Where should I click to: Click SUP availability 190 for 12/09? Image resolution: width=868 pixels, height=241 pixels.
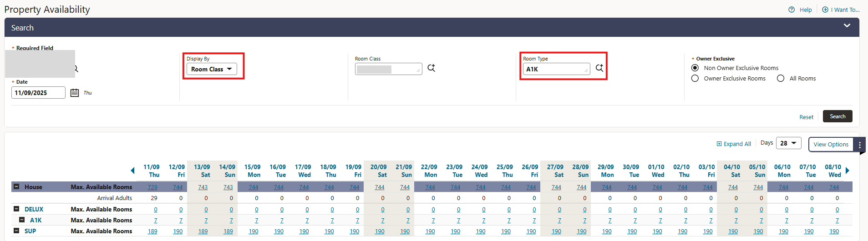(x=178, y=231)
